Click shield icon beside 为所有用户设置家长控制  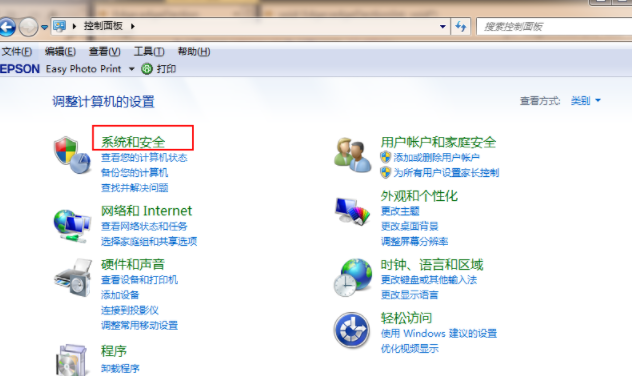(386, 173)
